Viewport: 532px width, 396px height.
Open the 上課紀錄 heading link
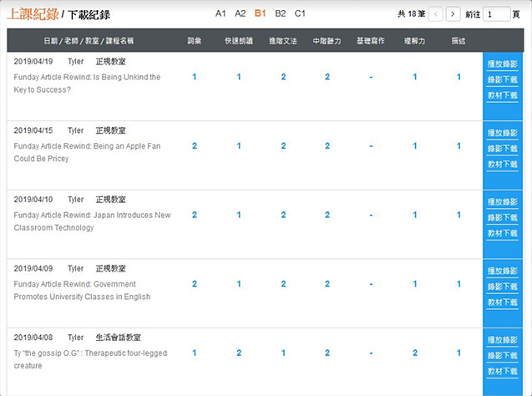tap(33, 14)
